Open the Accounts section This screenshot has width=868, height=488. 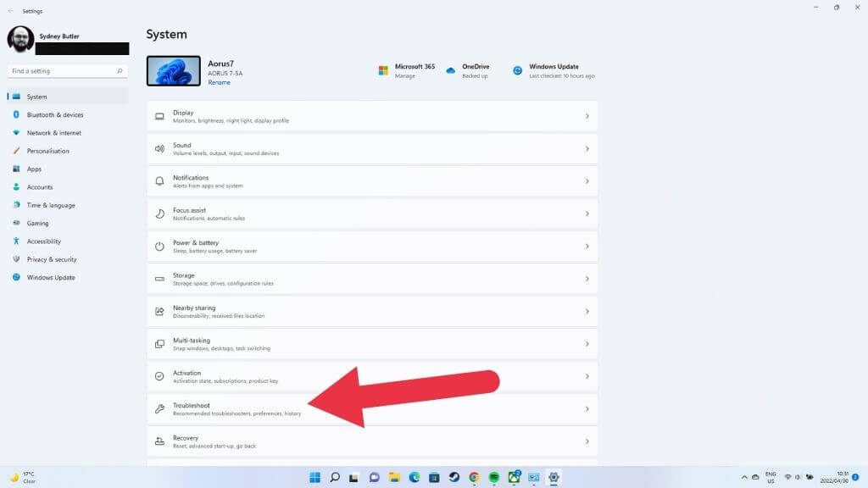point(68,187)
